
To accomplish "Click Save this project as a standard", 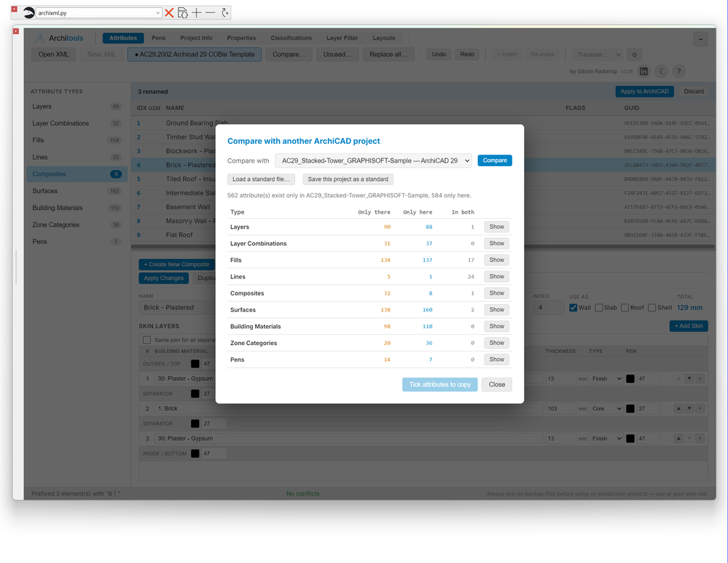I will tap(348, 179).
